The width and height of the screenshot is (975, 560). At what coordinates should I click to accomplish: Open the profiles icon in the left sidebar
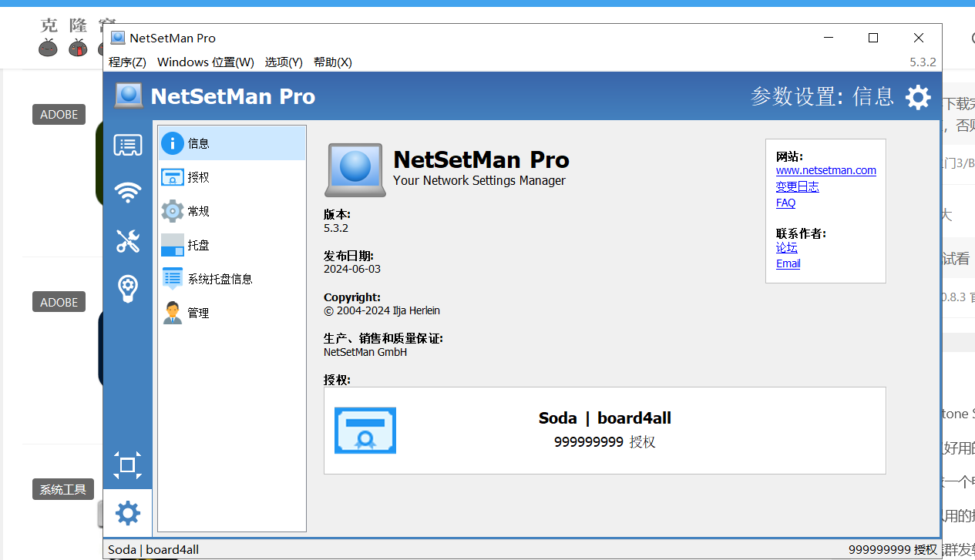[128, 145]
